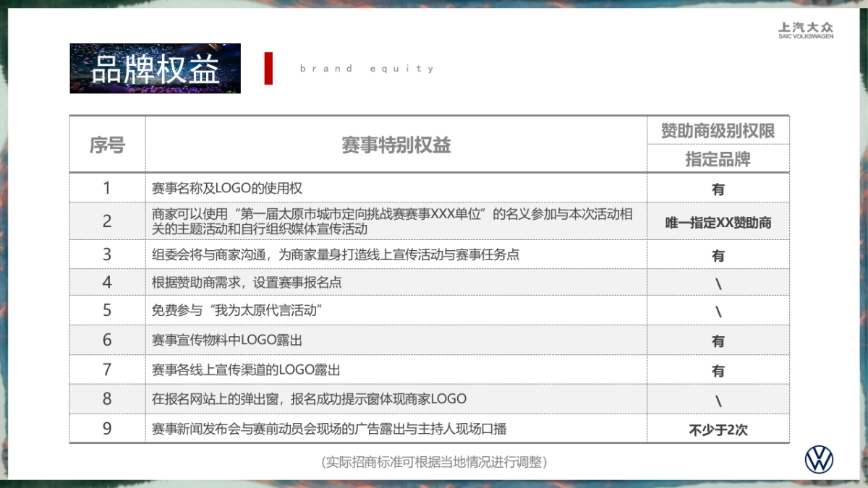Select the 唯一指定XX赞助商 cell
The width and height of the screenshot is (868, 488).
tap(718, 223)
